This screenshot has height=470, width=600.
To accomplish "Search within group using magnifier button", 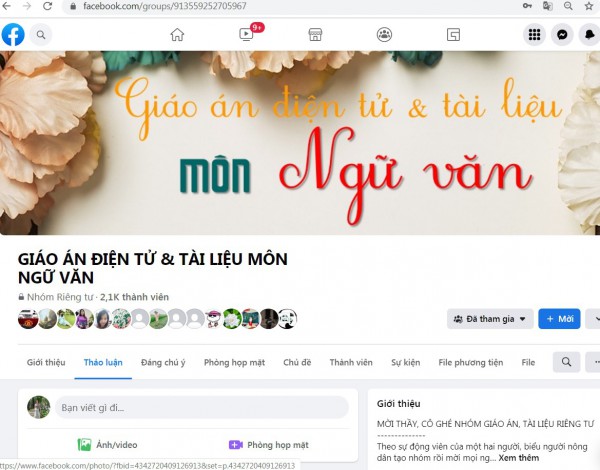I will point(566,362).
